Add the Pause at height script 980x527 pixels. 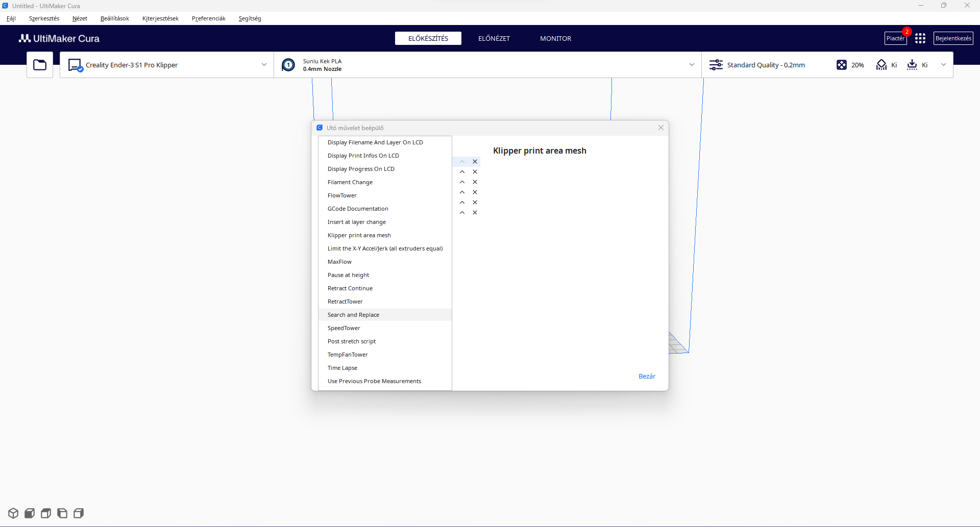click(x=385, y=275)
